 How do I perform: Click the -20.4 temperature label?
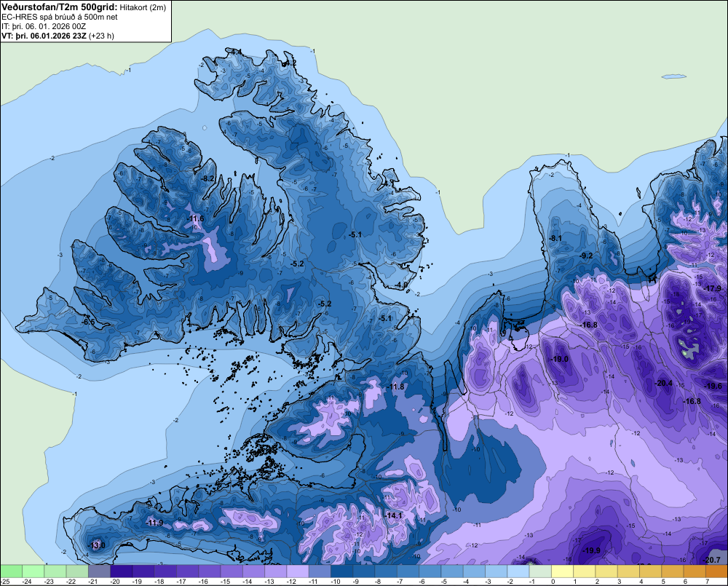click(663, 383)
